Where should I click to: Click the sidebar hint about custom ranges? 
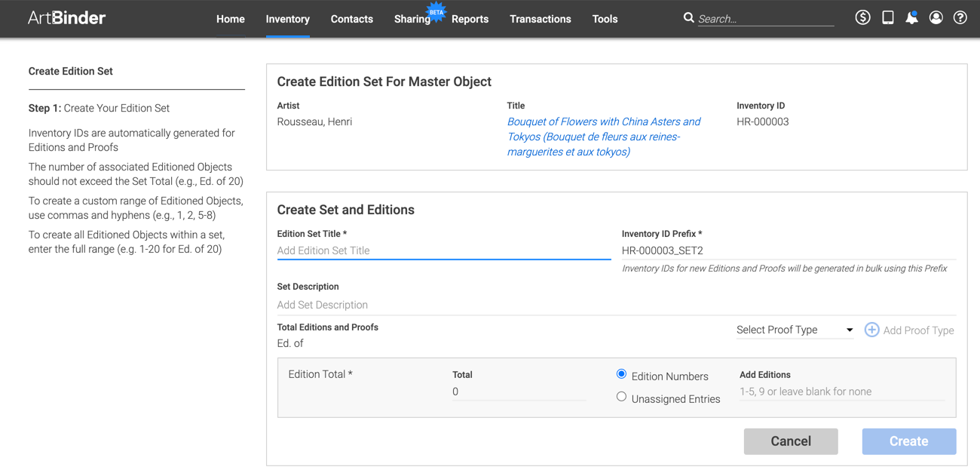(136, 208)
